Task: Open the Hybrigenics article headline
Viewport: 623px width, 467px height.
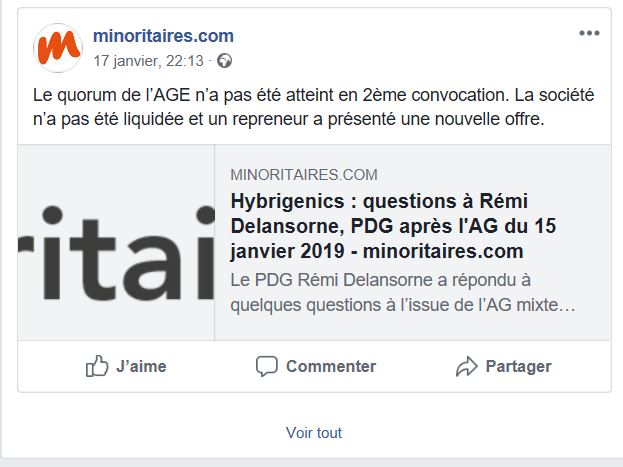Action: (393, 226)
